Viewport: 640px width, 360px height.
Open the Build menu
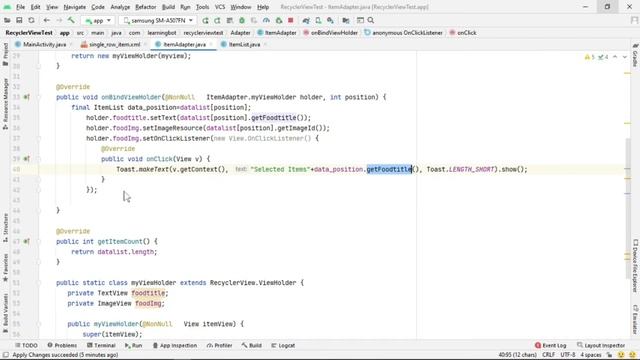click(x=168, y=7)
